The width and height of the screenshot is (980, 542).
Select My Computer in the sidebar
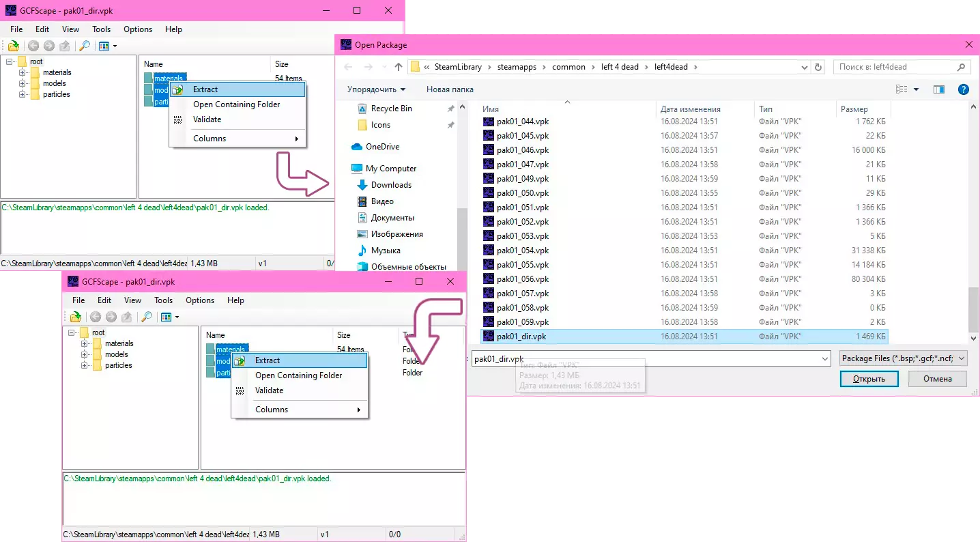click(x=390, y=169)
